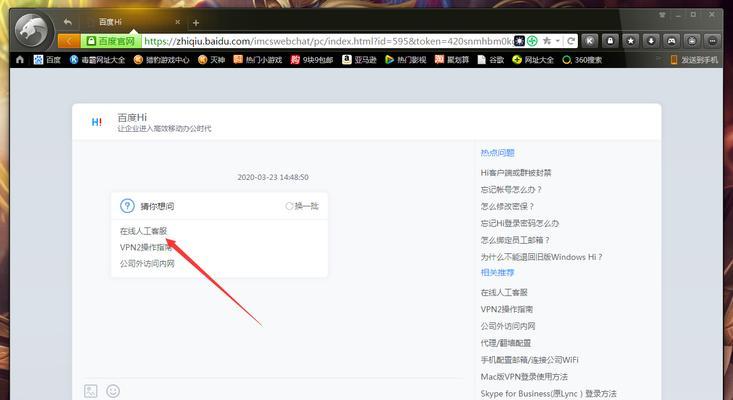Open hot question Hi客户端或群被封禁
The height and width of the screenshot is (400, 733).
click(x=516, y=172)
